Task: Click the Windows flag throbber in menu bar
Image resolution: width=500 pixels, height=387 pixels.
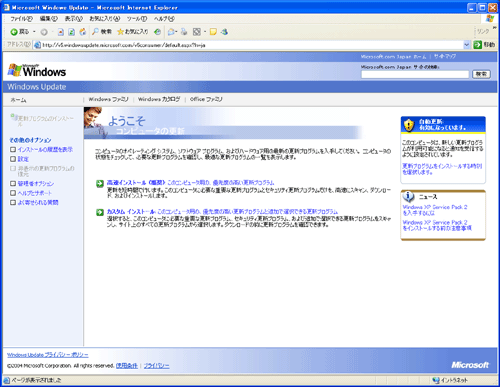Action: click(x=490, y=19)
